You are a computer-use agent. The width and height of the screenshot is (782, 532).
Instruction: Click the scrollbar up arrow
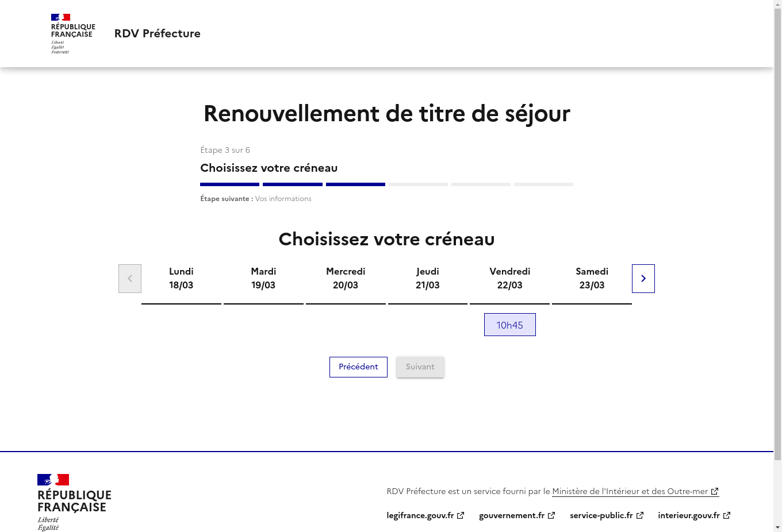(777, 4)
